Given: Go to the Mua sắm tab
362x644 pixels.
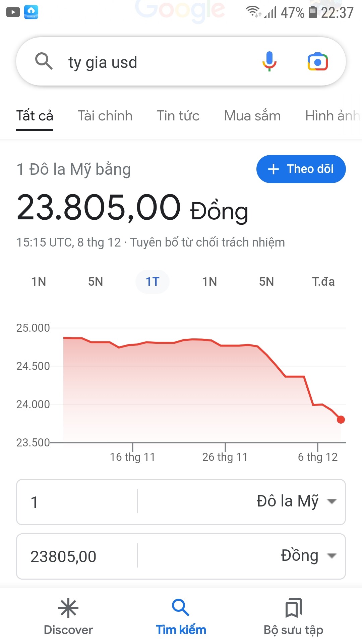Looking at the screenshot, I should pyautogui.click(x=252, y=116).
